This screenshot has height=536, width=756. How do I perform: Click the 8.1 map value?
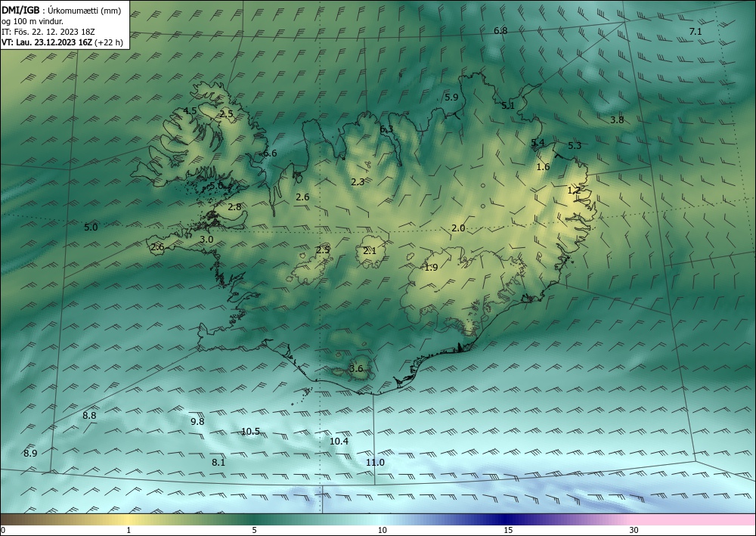click(x=218, y=462)
